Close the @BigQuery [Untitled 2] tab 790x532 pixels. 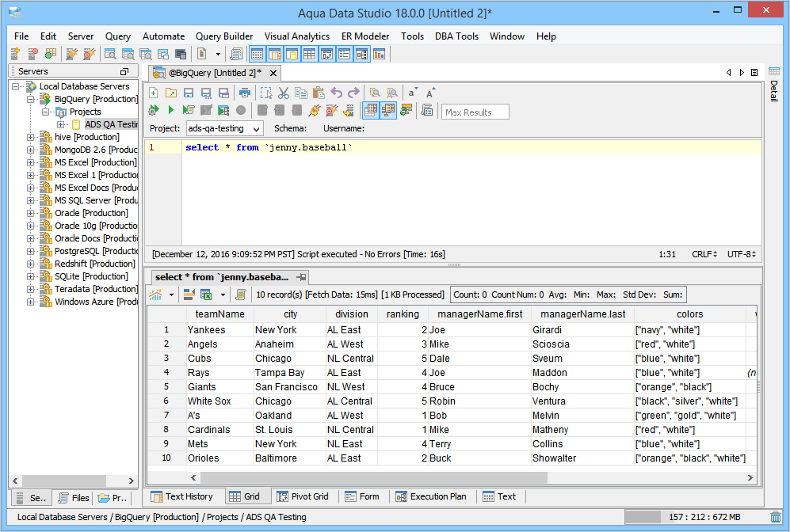(273, 73)
